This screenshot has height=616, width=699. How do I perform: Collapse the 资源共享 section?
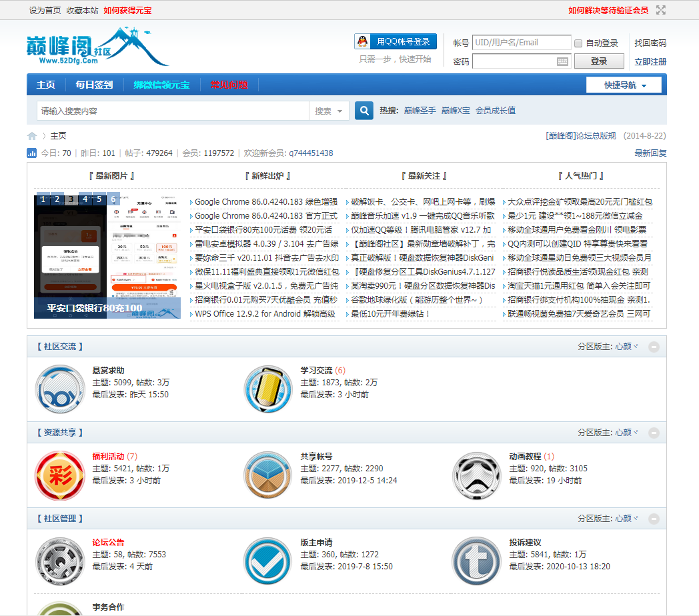[654, 433]
